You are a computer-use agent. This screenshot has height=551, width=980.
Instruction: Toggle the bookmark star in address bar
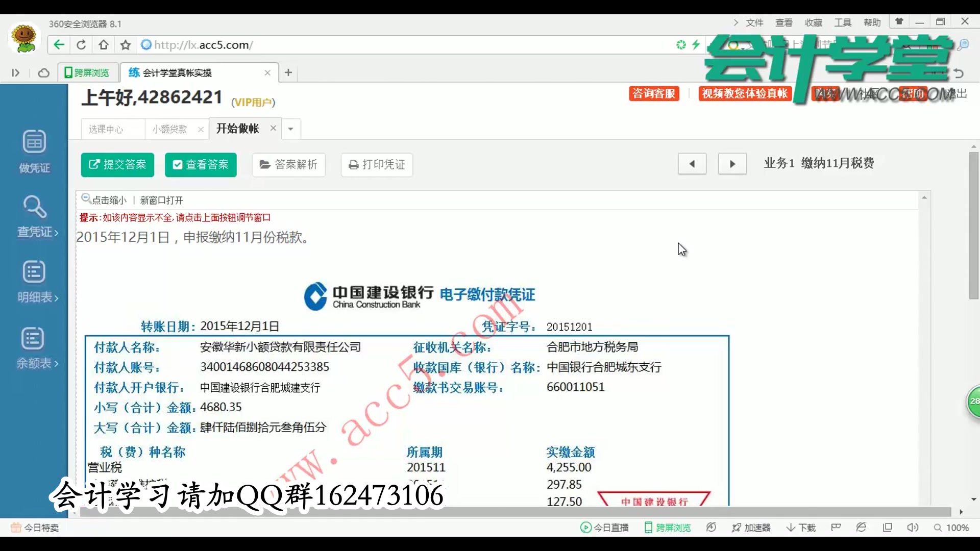(125, 45)
